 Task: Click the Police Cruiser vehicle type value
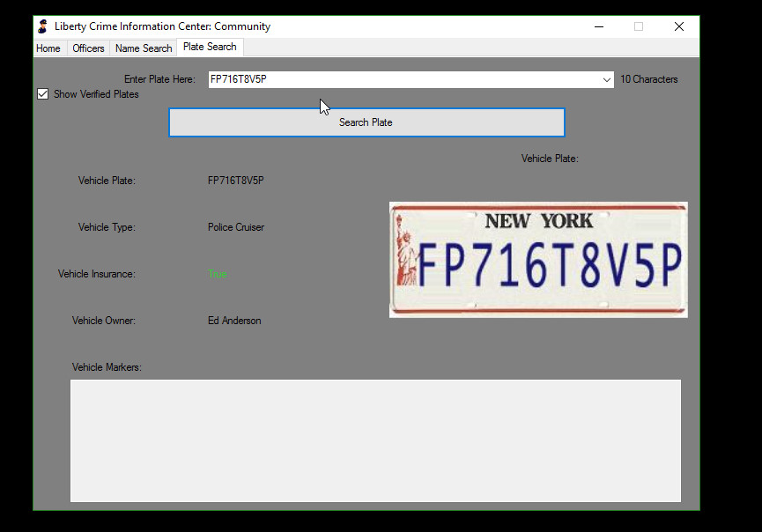(x=236, y=227)
